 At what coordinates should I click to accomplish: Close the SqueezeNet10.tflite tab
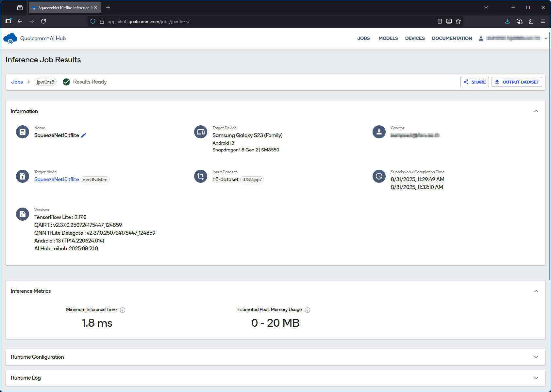96,8
